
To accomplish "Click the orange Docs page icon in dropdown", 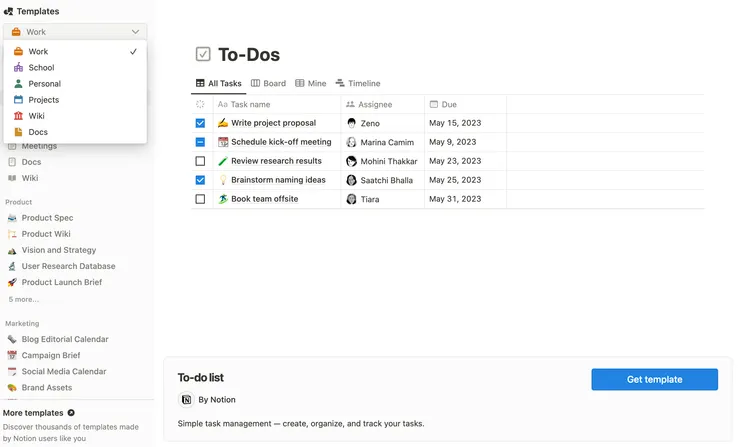I will tap(18, 132).
